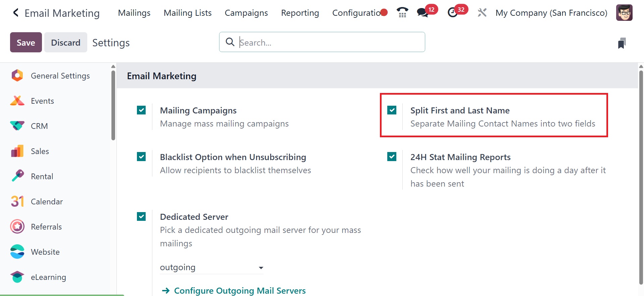Uncheck the Dedicated Server option
The height and width of the screenshot is (296, 644).
pyautogui.click(x=141, y=216)
